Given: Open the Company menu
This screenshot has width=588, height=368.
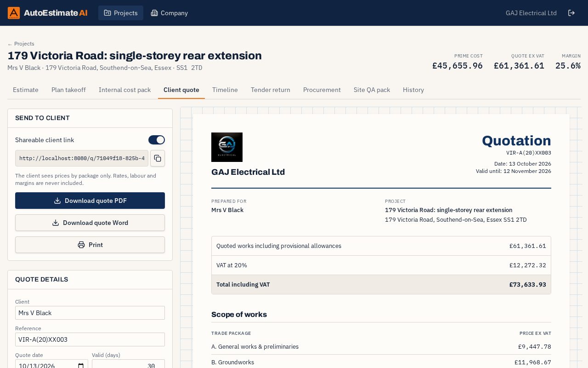Looking at the screenshot, I should pyautogui.click(x=170, y=13).
